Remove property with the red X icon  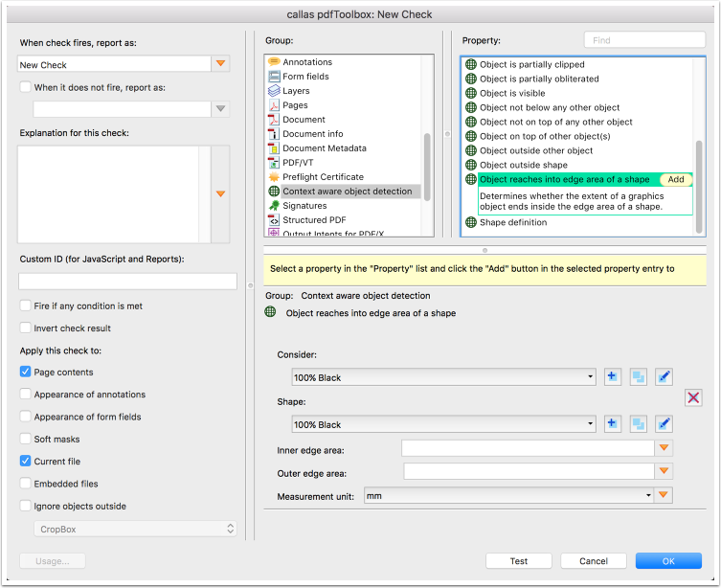pyautogui.click(x=693, y=397)
